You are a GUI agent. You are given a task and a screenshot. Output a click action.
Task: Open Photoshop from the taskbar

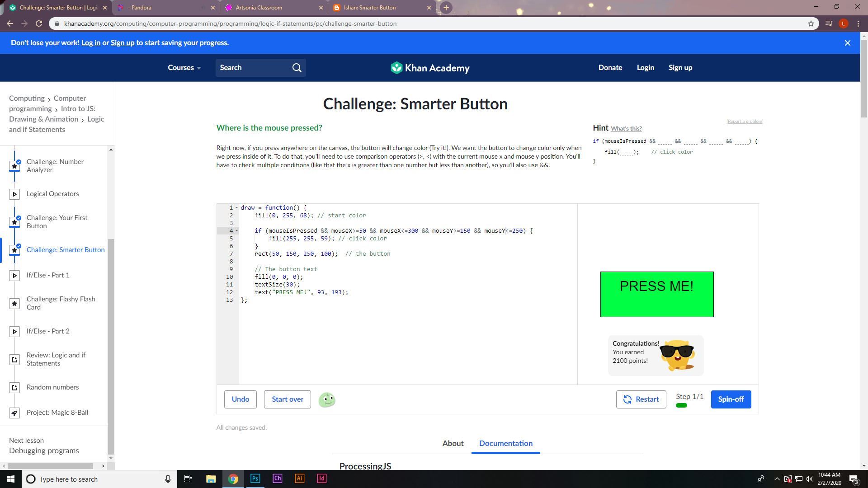tap(255, 479)
